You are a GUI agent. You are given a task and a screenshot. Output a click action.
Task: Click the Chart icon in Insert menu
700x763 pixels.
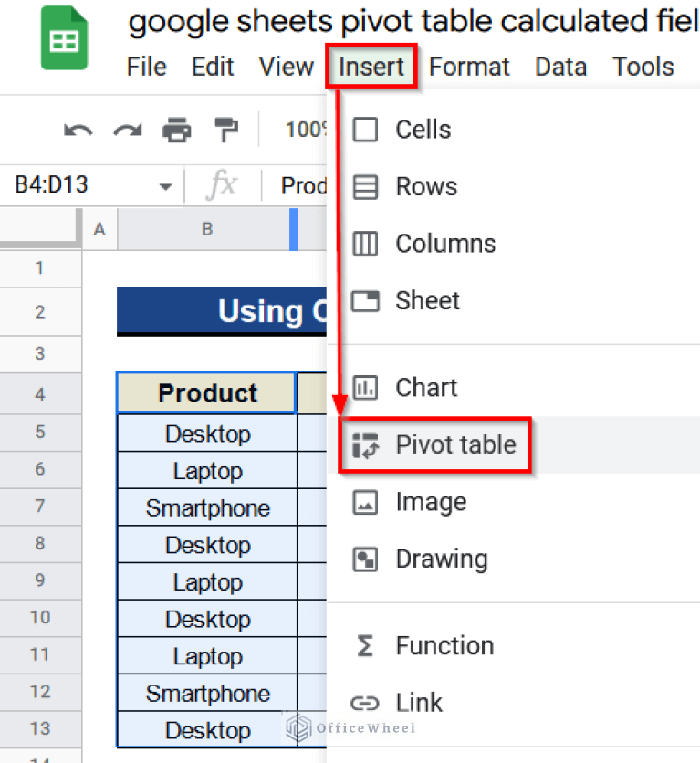(365, 387)
